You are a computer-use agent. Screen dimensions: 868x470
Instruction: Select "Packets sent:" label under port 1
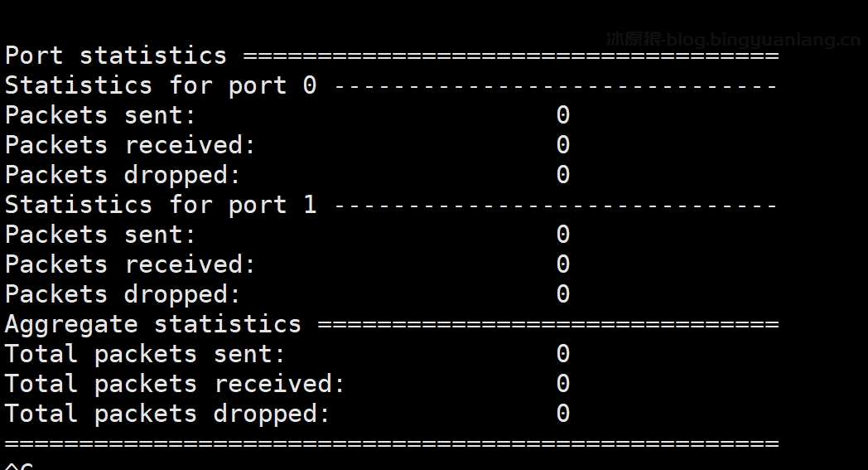click(x=100, y=235)
